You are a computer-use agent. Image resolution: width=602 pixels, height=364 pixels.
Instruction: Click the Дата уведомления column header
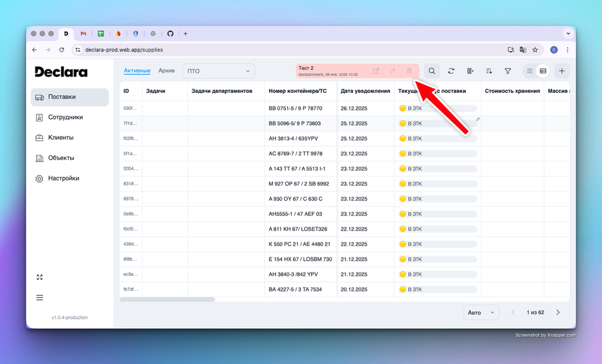pos(365,91)
